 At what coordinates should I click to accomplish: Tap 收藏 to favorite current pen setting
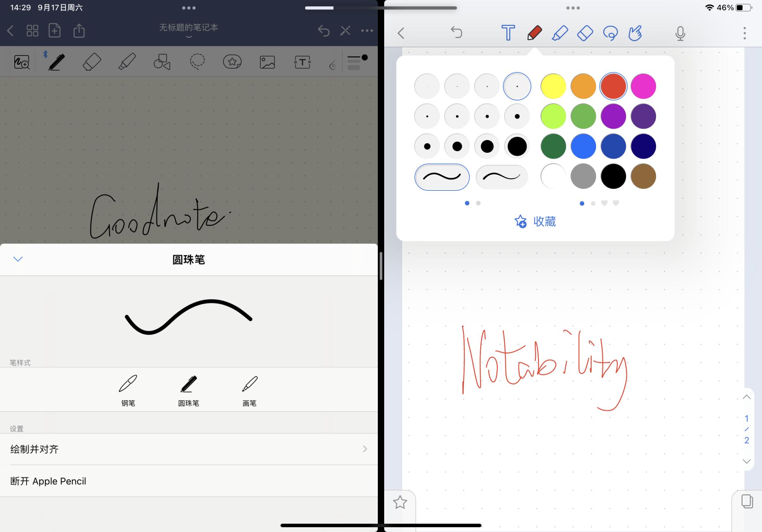click(535, 222)
